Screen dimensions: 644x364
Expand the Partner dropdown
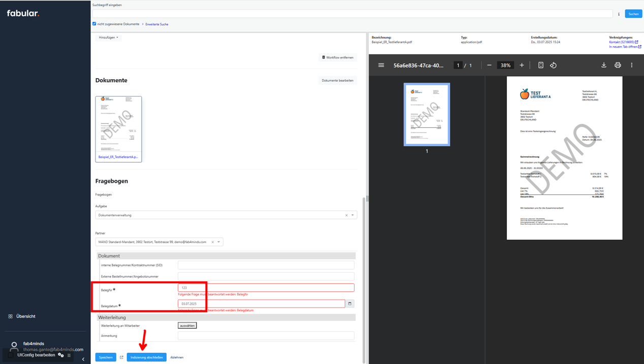(x=219, y=242)
